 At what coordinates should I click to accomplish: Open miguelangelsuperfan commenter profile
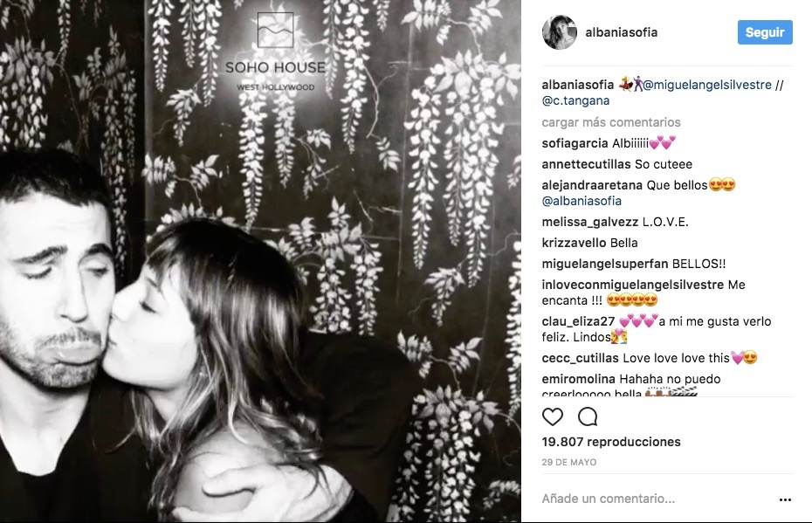click(605, 264)
